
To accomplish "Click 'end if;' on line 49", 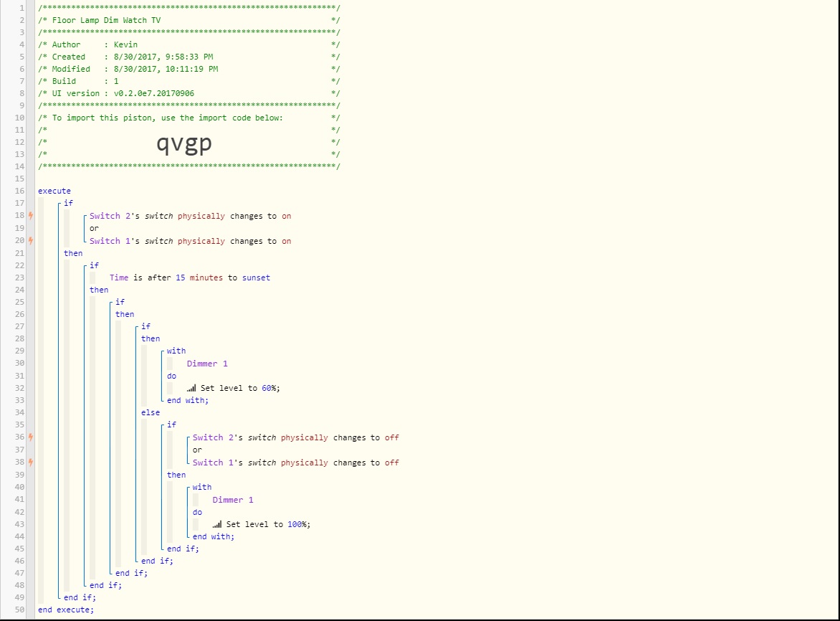I will click(x=80, y=597).
